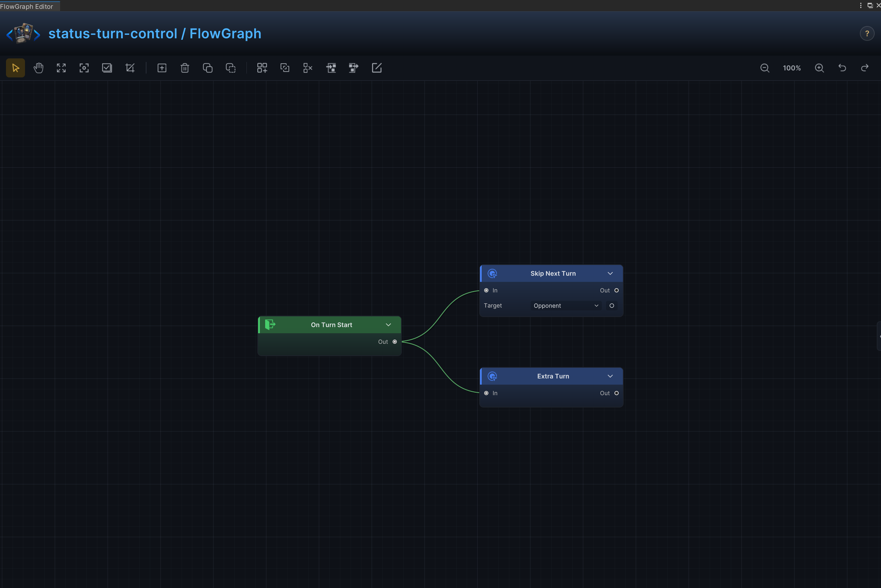Click the Skip Next Turn node action icon
This screenshot has height=588, width=881.
(492, 273)
